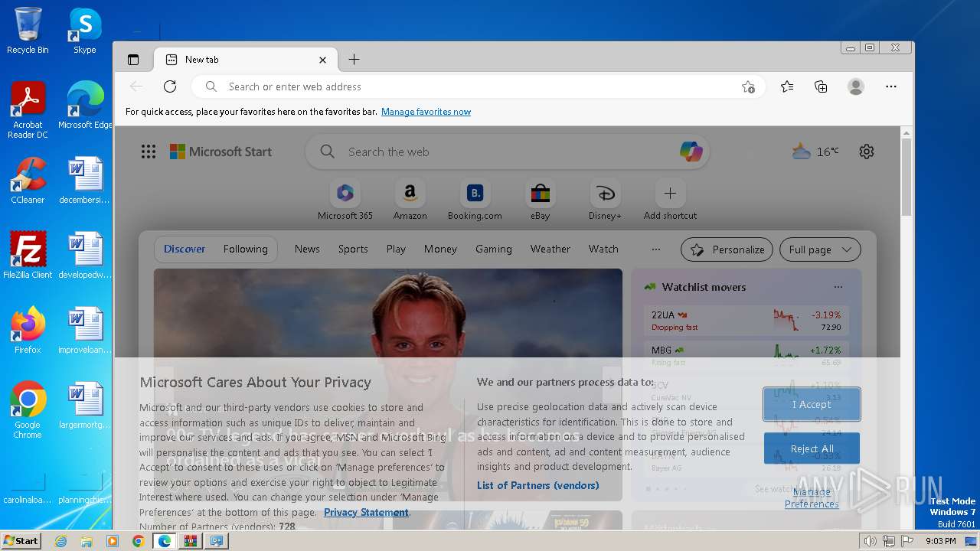Open Acrobat Reader DC desktop shortcut
Viewport: 980px width, 551px height.
[28, 110]
